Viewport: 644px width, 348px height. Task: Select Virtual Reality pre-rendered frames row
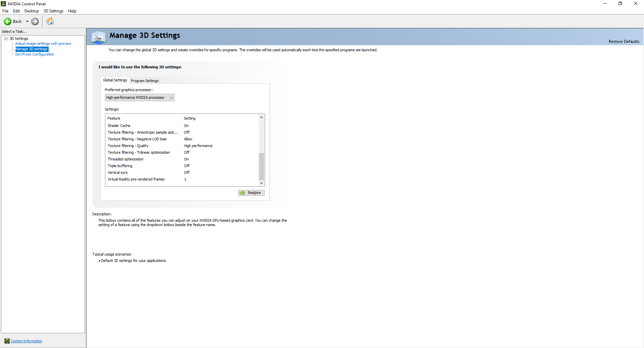coord(182,179)
